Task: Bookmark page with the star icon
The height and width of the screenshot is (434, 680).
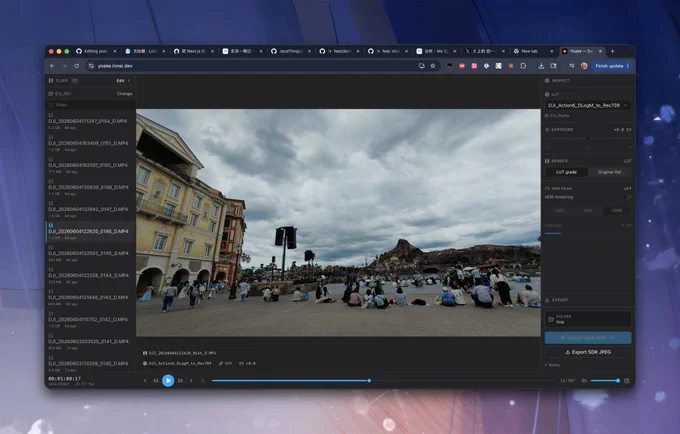Action: [433, 66]
